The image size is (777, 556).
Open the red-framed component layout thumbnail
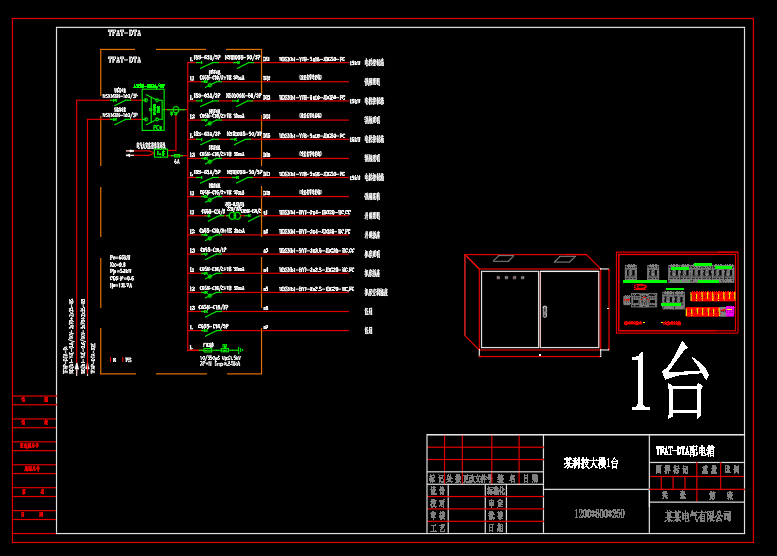point(677,292)
